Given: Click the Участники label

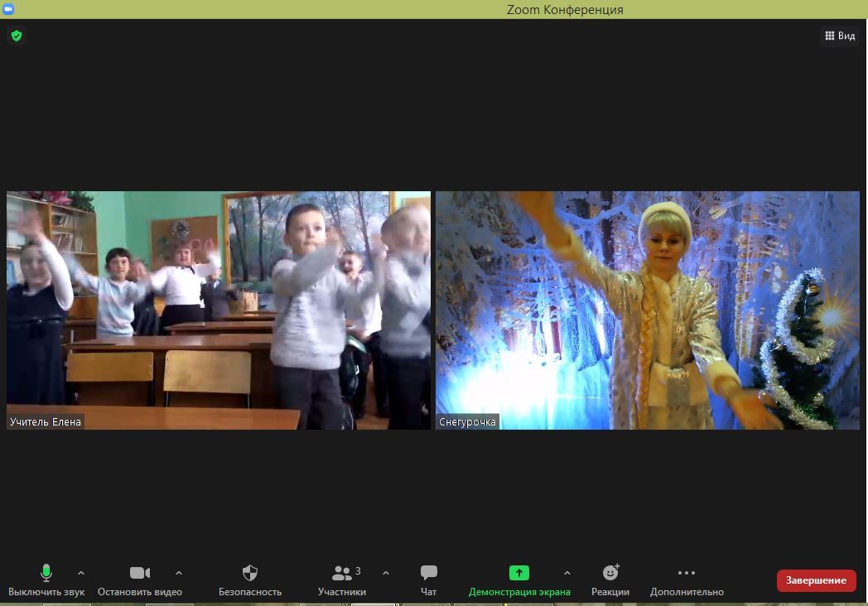Looking at the screenshot, I should [342, 592].
